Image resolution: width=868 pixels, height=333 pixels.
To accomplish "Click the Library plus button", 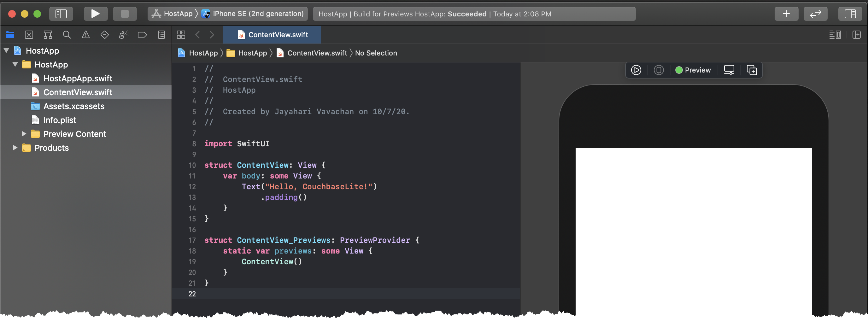I will click(786, 14).
